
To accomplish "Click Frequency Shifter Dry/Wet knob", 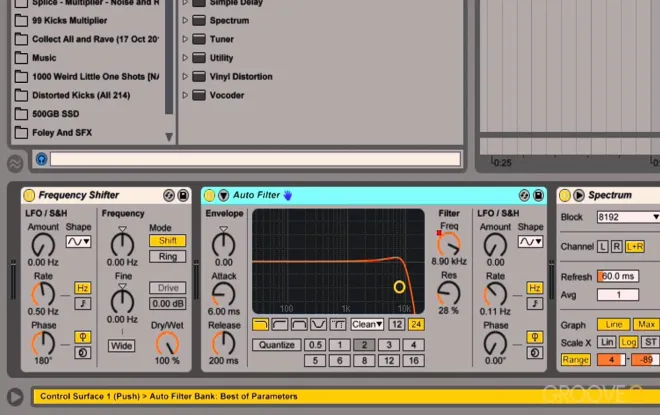I will click(168, 343).
